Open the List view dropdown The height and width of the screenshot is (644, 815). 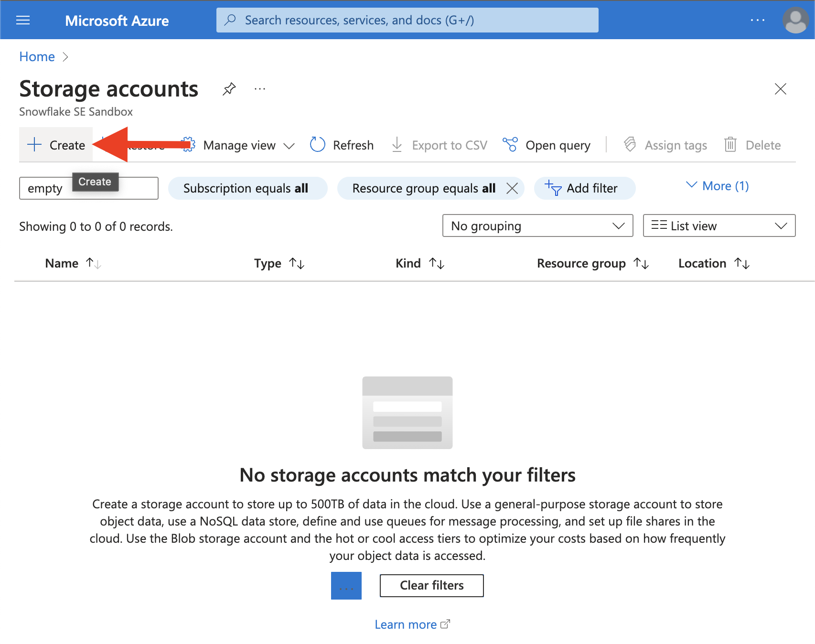[719, 225]
